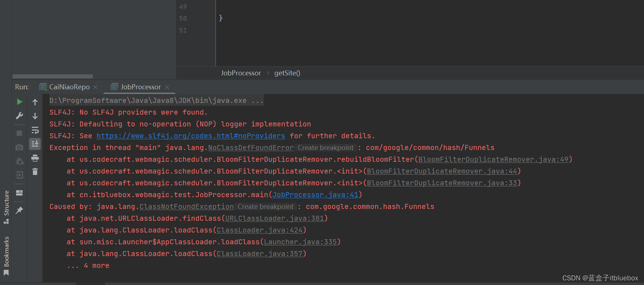Open the Structure tool window
The image size is (644, 285).
[6, 207]
